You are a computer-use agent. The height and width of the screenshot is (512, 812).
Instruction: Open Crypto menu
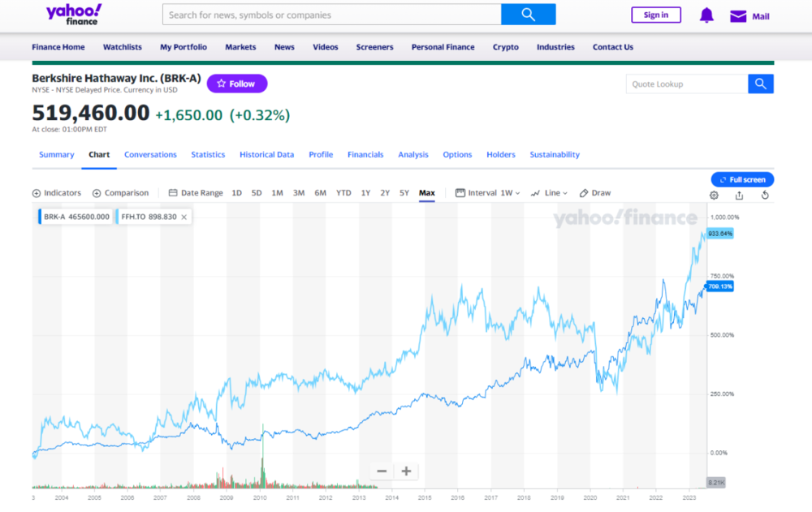point(505,46)
